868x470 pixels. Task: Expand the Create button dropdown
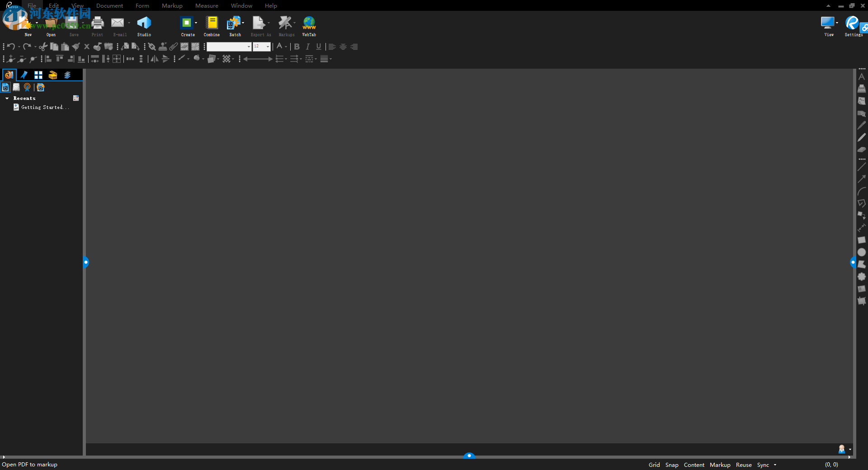coord(195,23)
